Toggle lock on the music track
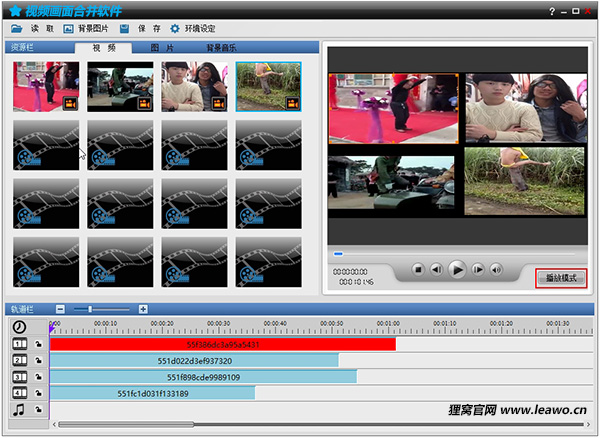Image resolution: width=600 pixels, height=438 pixels. click(x=38, y=409)
